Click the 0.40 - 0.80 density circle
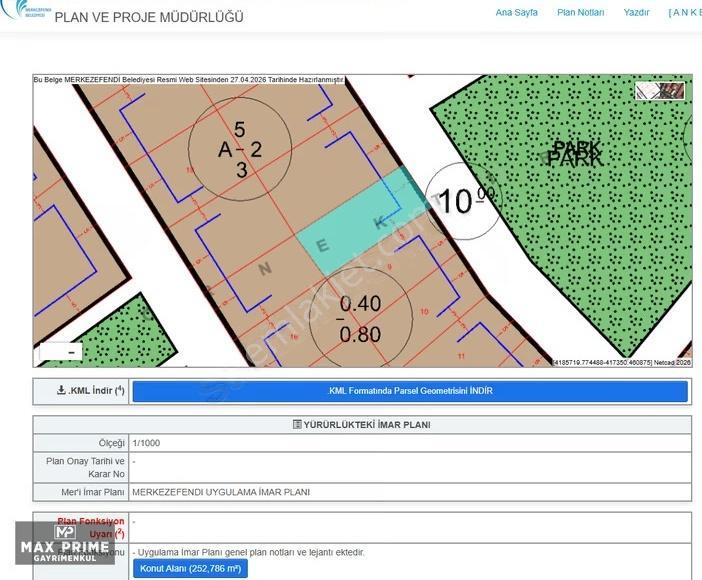 tap(360, 319)
